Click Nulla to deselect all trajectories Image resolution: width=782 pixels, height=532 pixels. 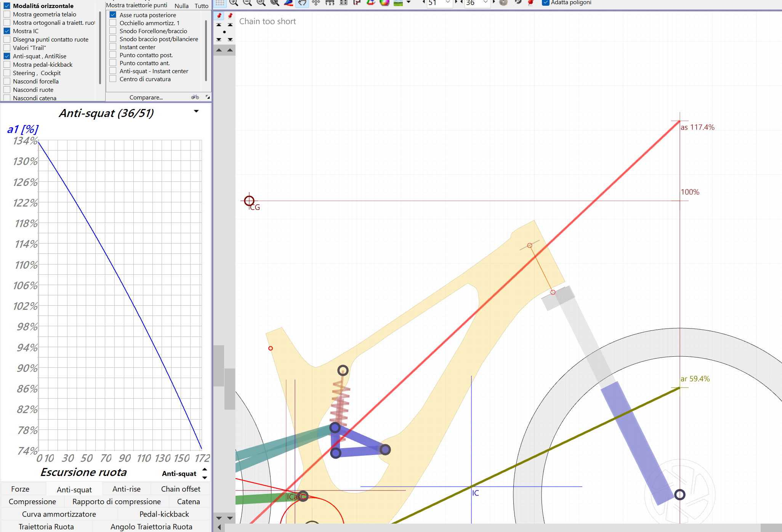pyautogui.click(x=181, y=6)
